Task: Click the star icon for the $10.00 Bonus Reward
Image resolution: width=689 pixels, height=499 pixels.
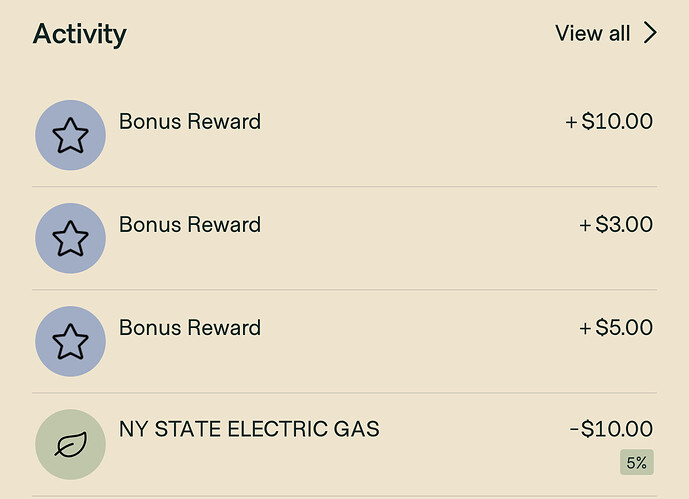Action: [70, 135]
